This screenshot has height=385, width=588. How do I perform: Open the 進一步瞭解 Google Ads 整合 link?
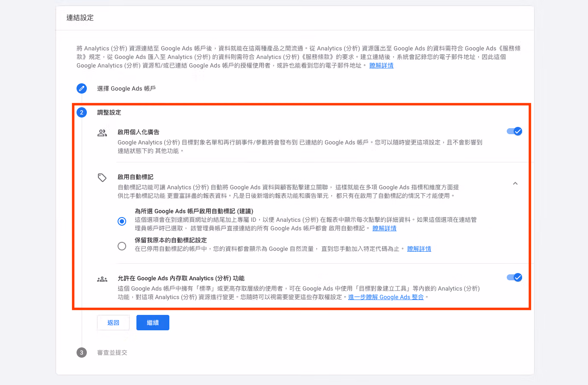click(x=386, y=297)
